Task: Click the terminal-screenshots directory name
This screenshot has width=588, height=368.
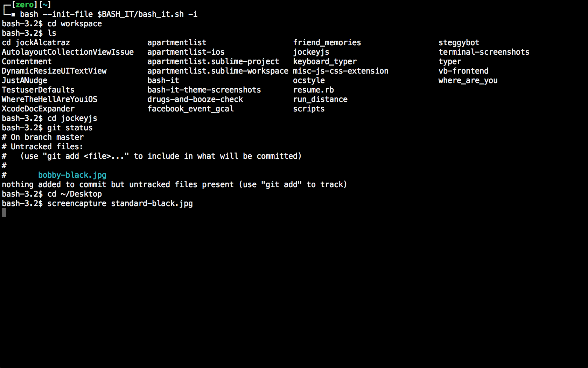Action: pos(484,52)
